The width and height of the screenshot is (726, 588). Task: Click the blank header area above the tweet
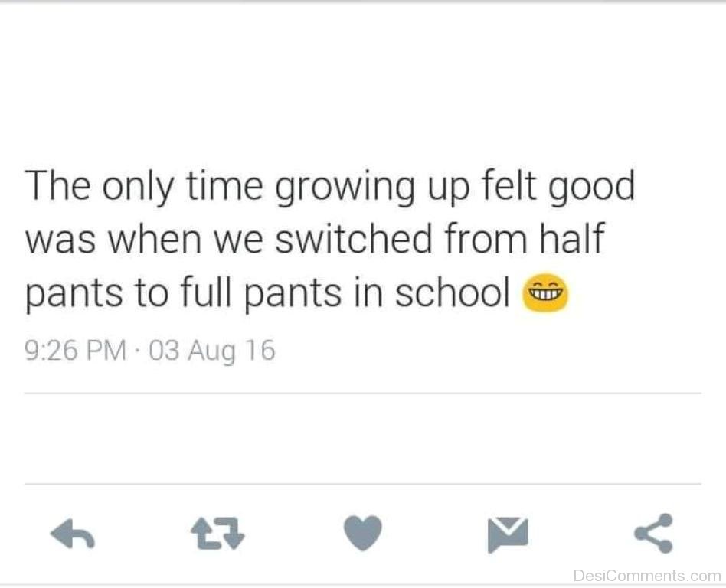click(x=363, y=83)
